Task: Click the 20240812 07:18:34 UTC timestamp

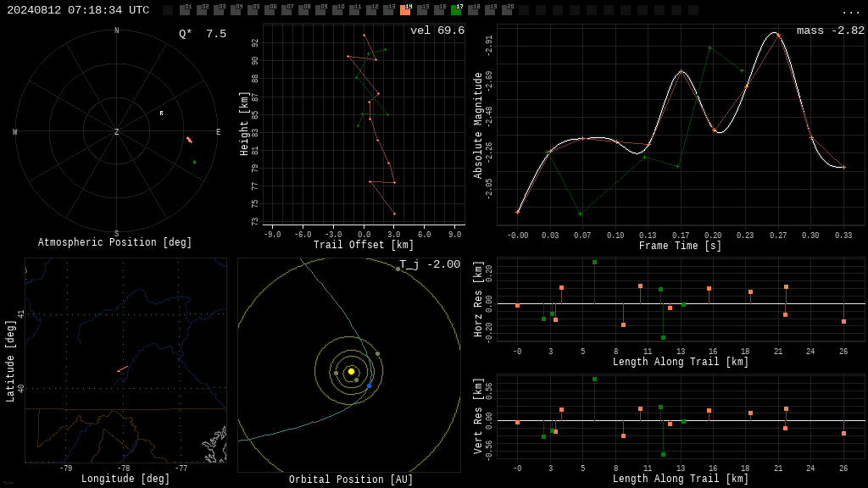Action: tap(78, 10)
